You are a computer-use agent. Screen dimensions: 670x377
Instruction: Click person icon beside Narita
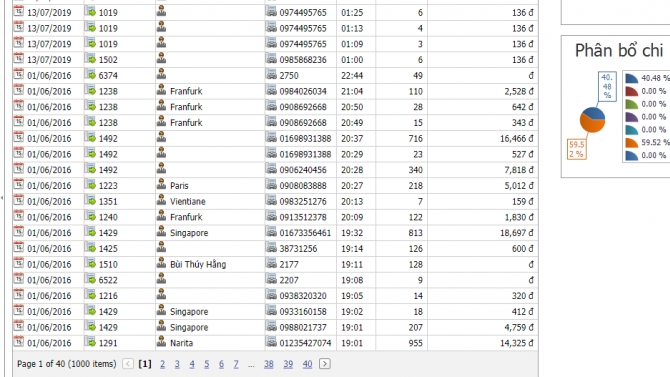pyautogui.click(x=161, y=342)
